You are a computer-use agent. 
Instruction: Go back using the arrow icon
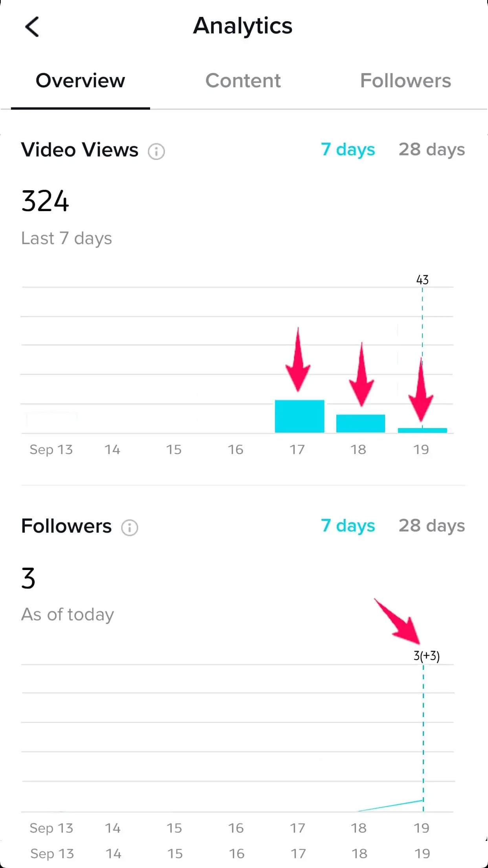(x=32, y=27)
